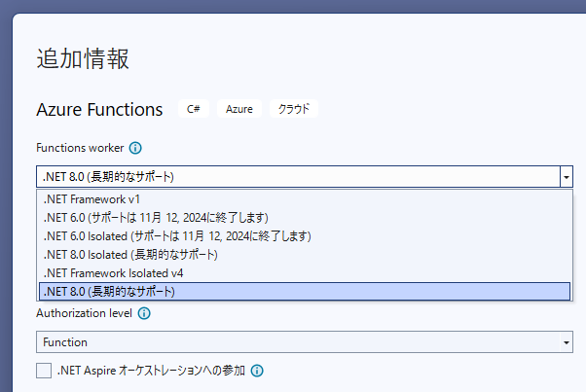The width and height of the screenshot is (586, 392).
Task: Choose .NET 6.0 non-isolated worker option
Action: (x=305, y=218)
